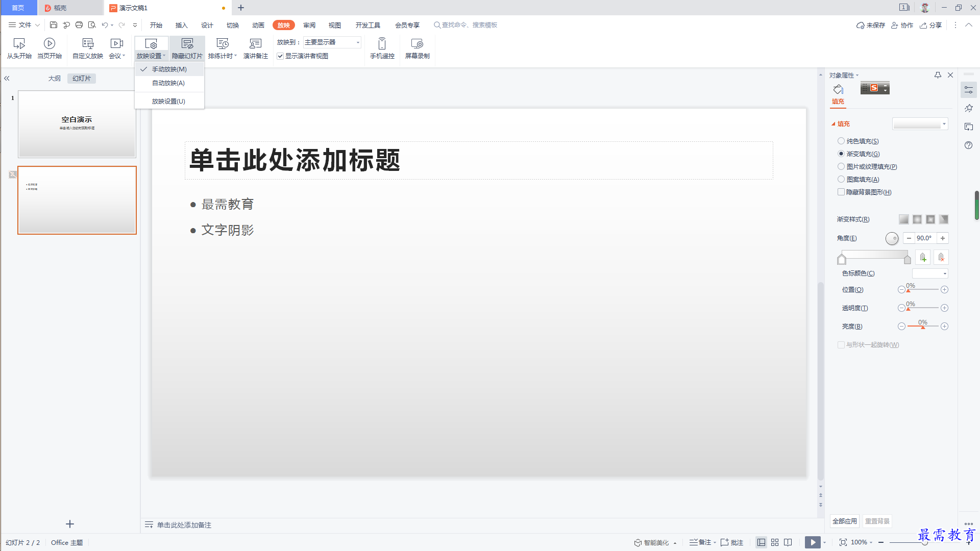Select slide 1 thumbnail 空白演示
980x551 pixels.
click(77, 124)
